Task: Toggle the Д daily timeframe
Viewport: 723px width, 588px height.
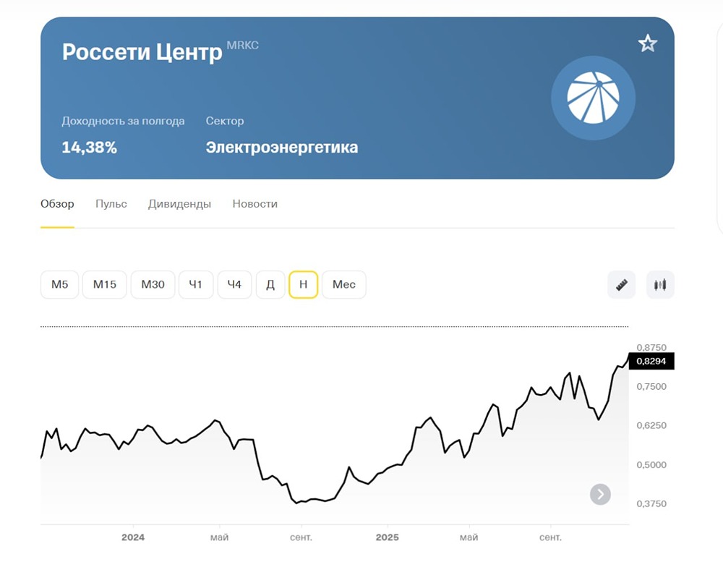Action: pos(270,284)
